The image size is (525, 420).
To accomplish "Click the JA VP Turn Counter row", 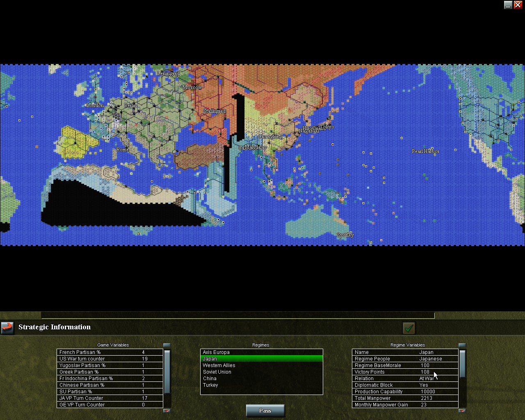I will [x=110, y=398].
